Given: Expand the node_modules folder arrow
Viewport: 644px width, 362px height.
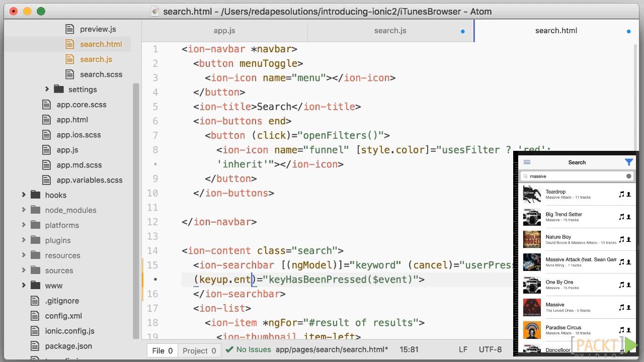Looking at the screenshot, I should (x=23, y=210).
